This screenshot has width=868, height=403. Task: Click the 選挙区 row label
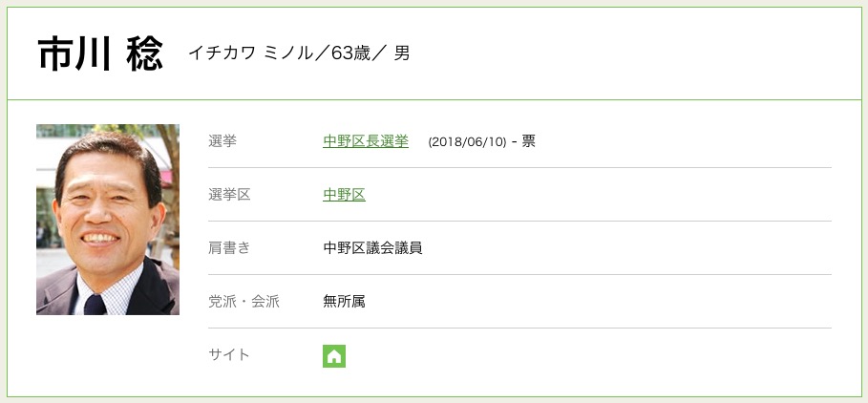229,195
